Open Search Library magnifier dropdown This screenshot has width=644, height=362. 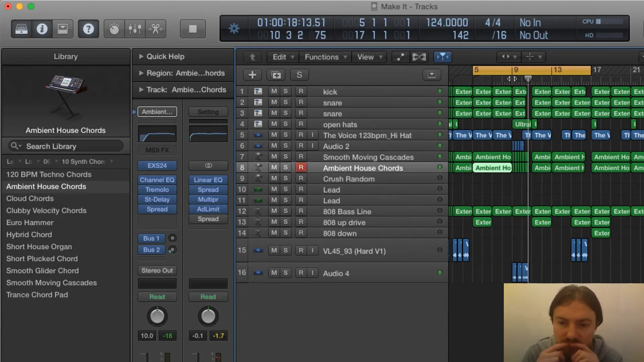16,146
